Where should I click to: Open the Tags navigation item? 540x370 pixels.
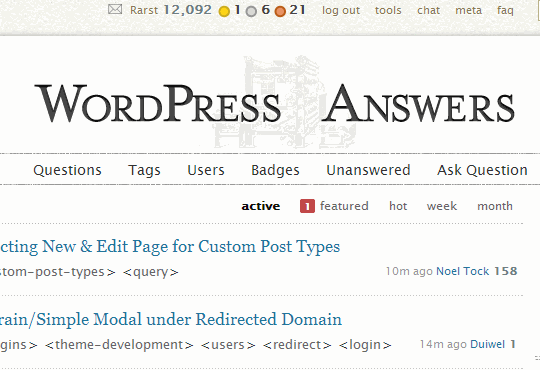tap(144, 170)
